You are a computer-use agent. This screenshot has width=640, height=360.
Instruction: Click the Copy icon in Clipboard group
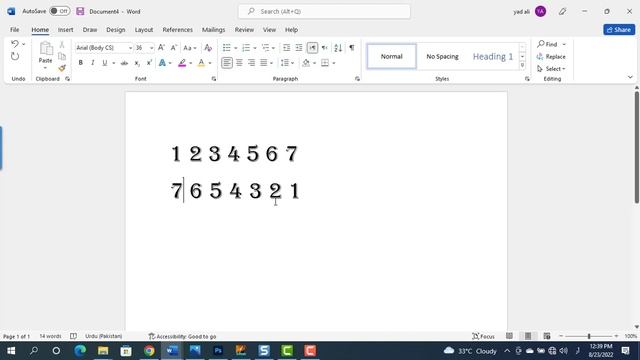(62, 56)
